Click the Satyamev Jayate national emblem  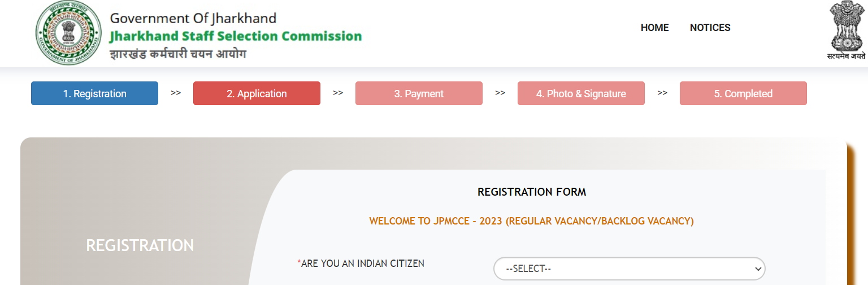pyautogui.click(x=847, y=31)
